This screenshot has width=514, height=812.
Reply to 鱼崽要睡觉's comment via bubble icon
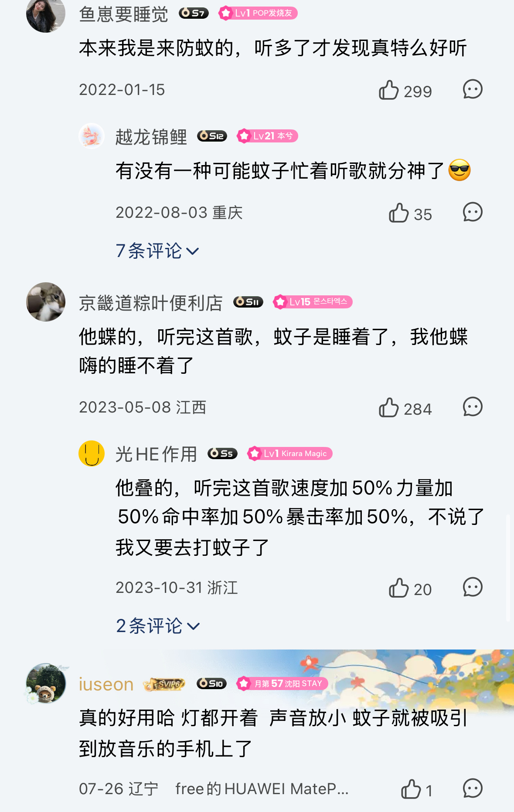click(473, 89)
